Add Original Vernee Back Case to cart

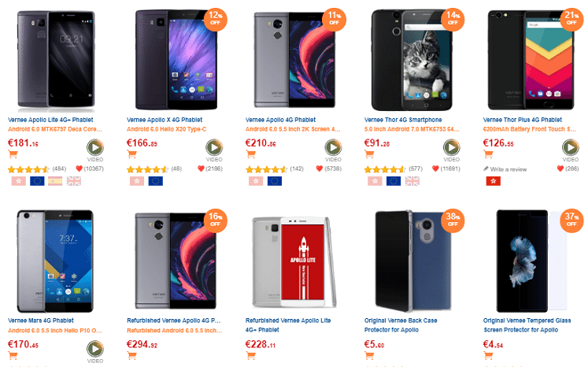click(x=369, y=355)
